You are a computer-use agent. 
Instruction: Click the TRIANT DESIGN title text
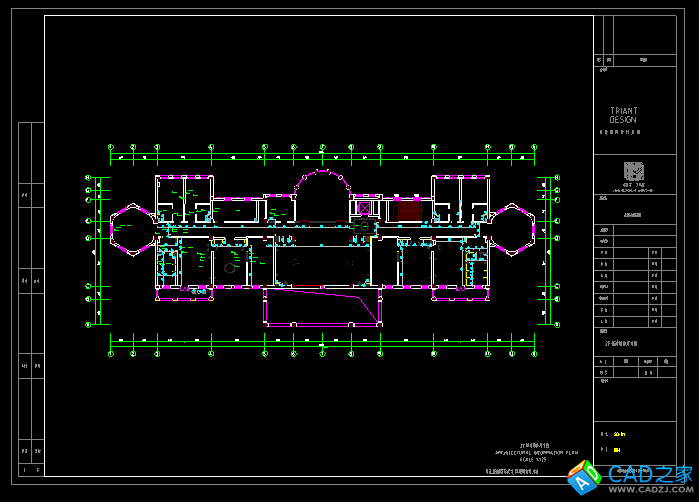coord(623,115)
